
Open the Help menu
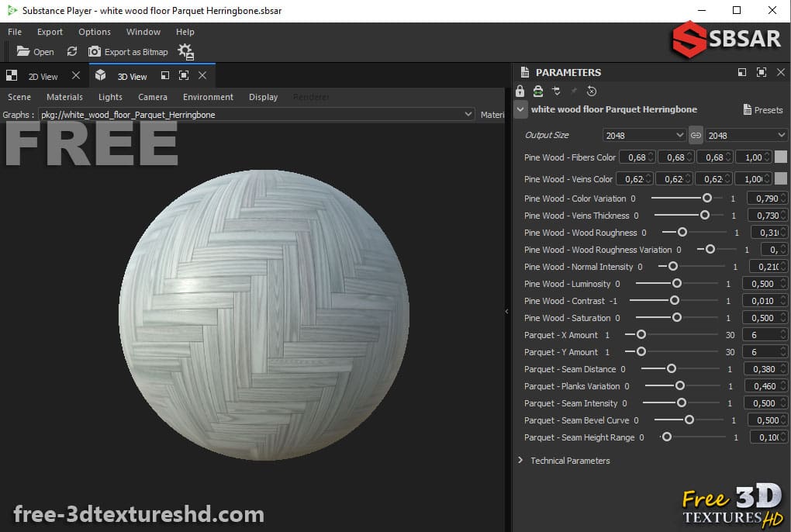pos(185,32)
